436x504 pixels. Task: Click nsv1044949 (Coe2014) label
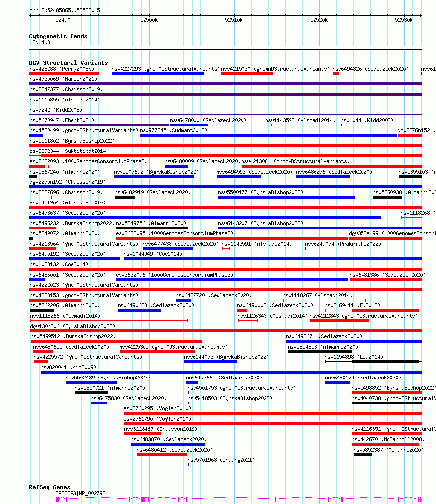click(153, 254)
